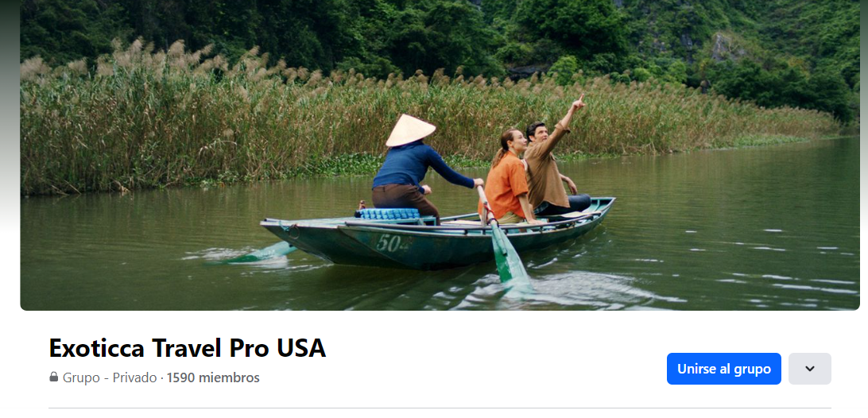
Task: Click the Unirse al grupo button
Action: 723,369
